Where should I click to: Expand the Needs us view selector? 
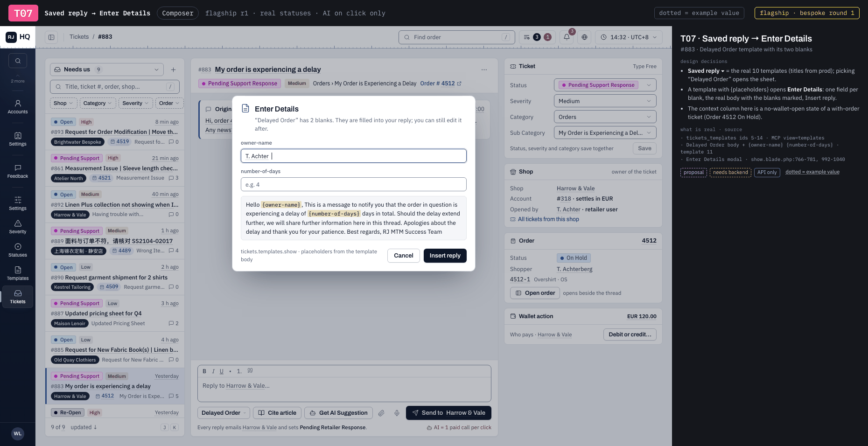(x=107, y=70)
